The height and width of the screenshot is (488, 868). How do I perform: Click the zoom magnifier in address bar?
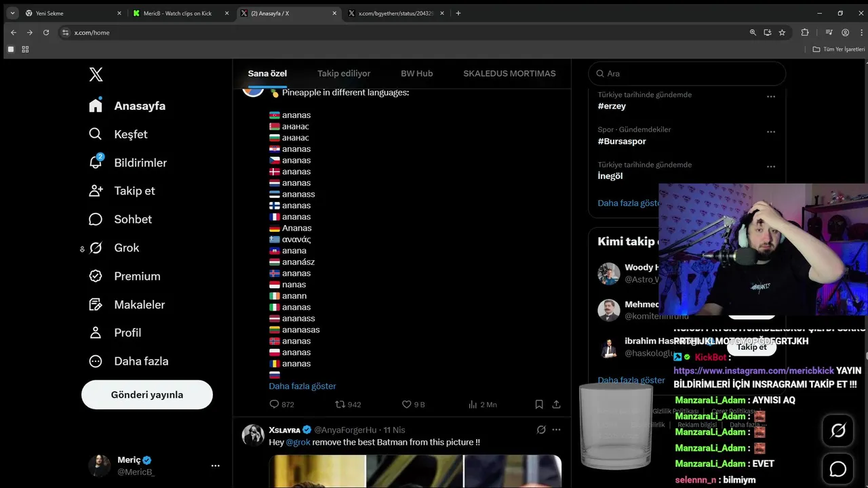coord(753,33)
